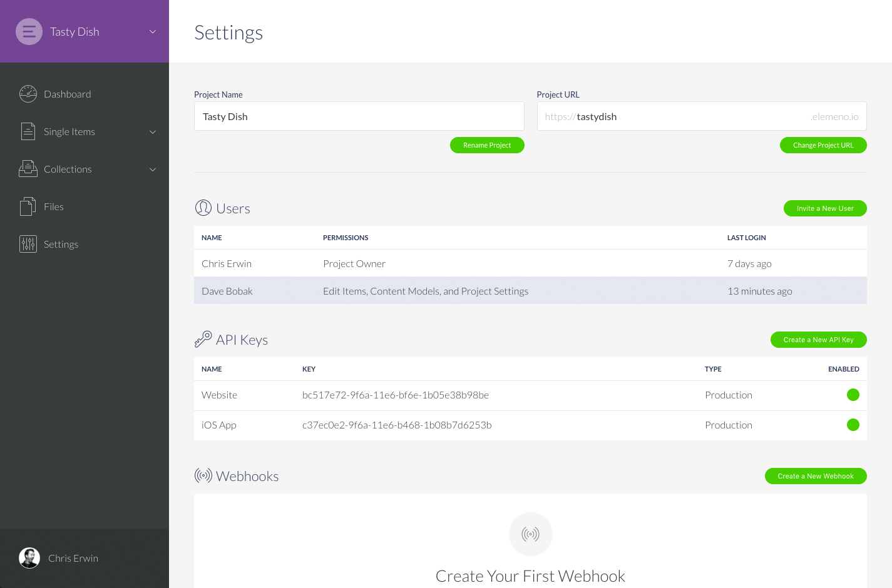The height and width of the screenshot is (588, 892).
Task: Click the Website key value bc517e72
Action: [x=396, y=395]
